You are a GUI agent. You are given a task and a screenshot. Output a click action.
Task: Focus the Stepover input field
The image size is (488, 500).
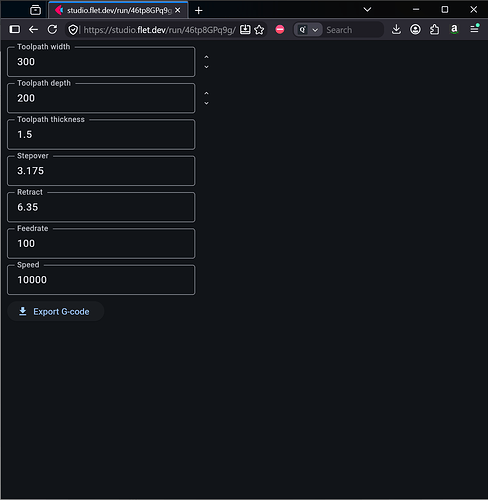(101, 171)
